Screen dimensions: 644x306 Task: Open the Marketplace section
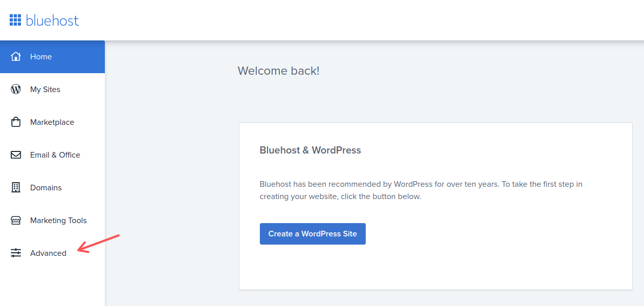(51, 122)
